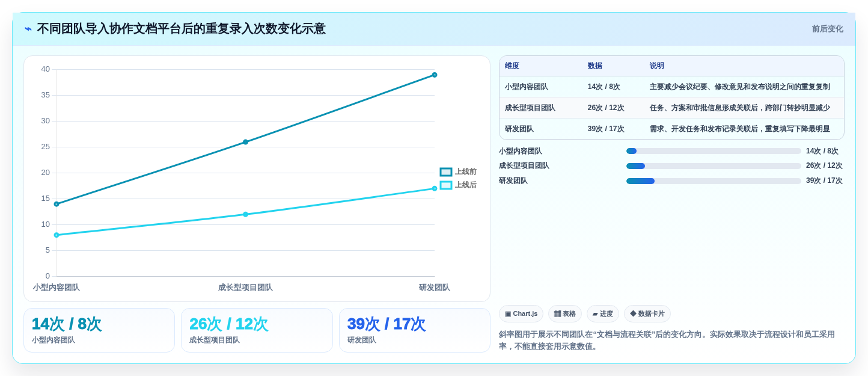This screenshot has height=376, width=868.
Task: Click the y-axis label 40
Action: coord(46,69)
